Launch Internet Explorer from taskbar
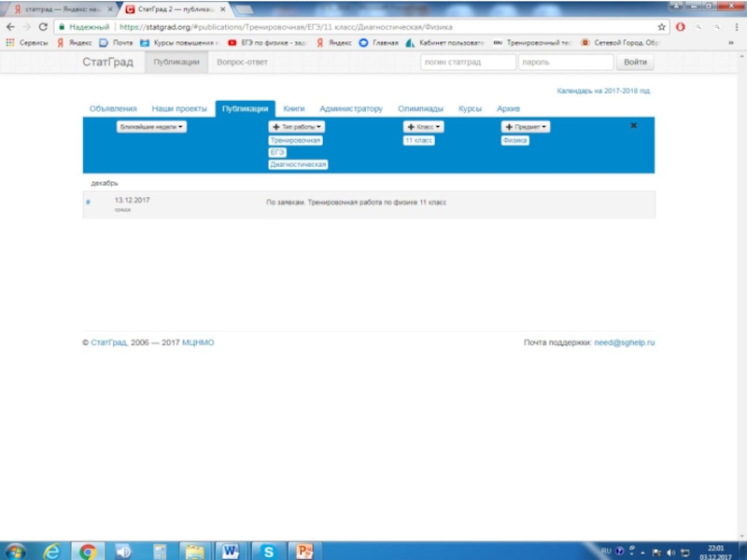The image size is (747, 560). pos(52,552)
